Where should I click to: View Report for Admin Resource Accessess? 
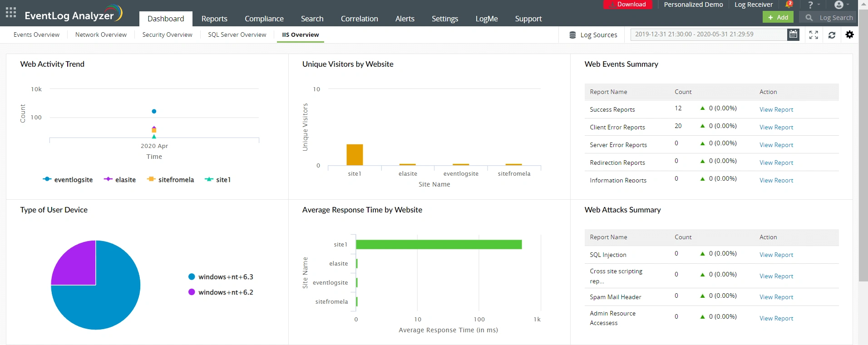(x=776, y=318)
